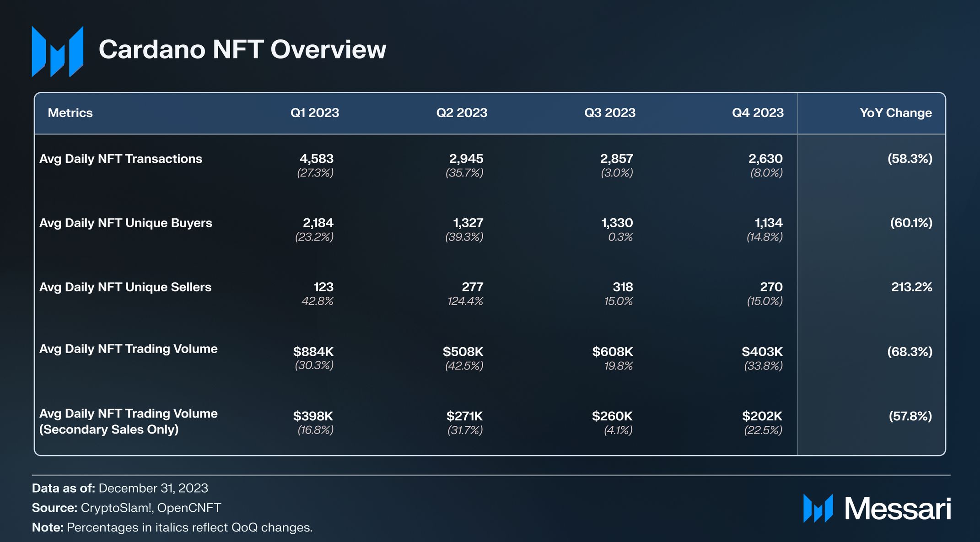Select the YoY Change column header
This screenshot has height=542, width=980.
[x=895, y=113]
